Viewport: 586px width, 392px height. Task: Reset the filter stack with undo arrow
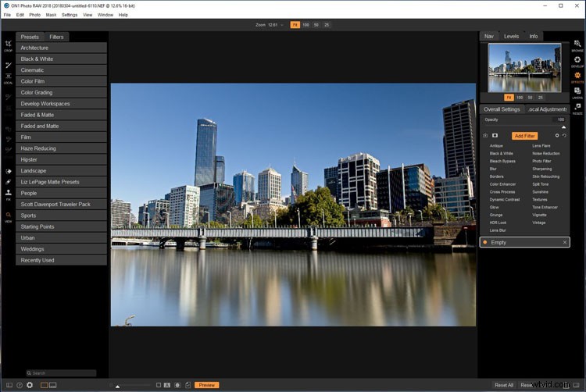pyautogui.click(x=564, y=136)
